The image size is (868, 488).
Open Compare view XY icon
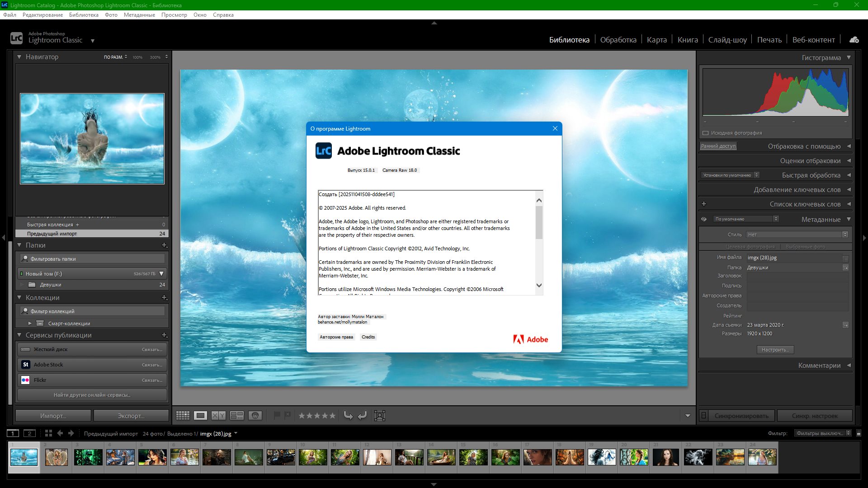(x=218, y=416)
